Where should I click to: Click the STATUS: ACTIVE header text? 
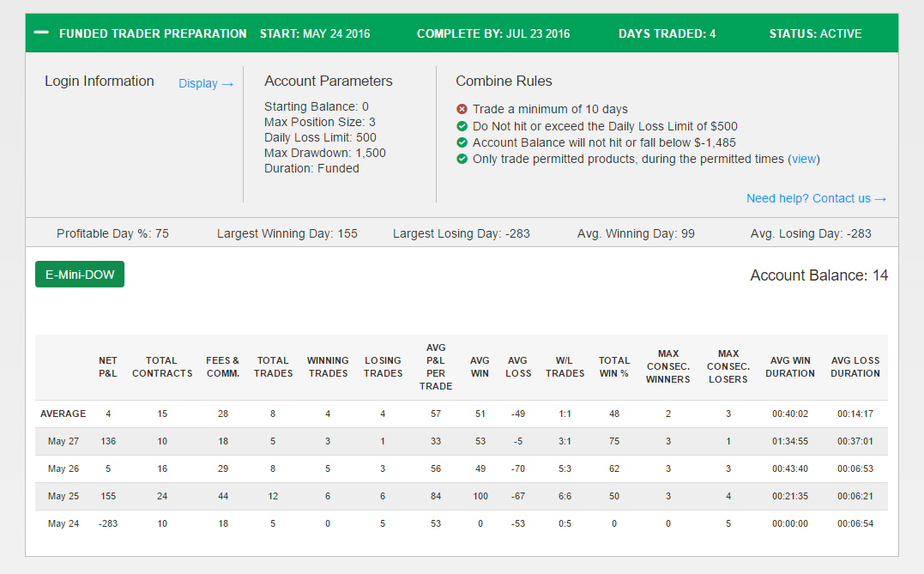(x=816, y=33)
